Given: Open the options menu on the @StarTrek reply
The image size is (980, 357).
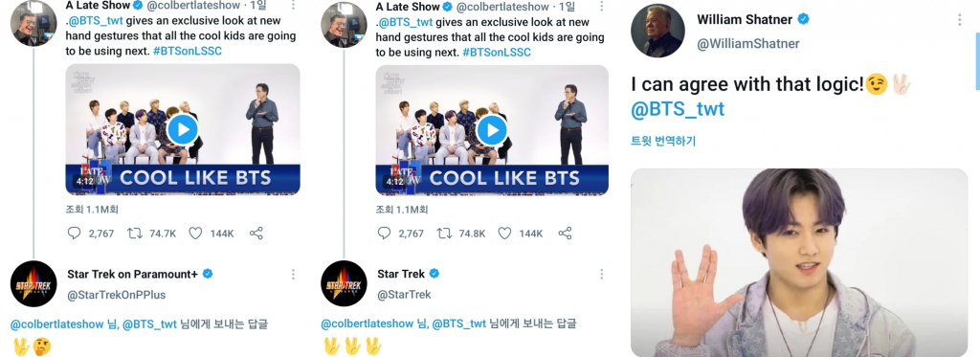Looking at the screenshot, I should [x=601, y=275].
